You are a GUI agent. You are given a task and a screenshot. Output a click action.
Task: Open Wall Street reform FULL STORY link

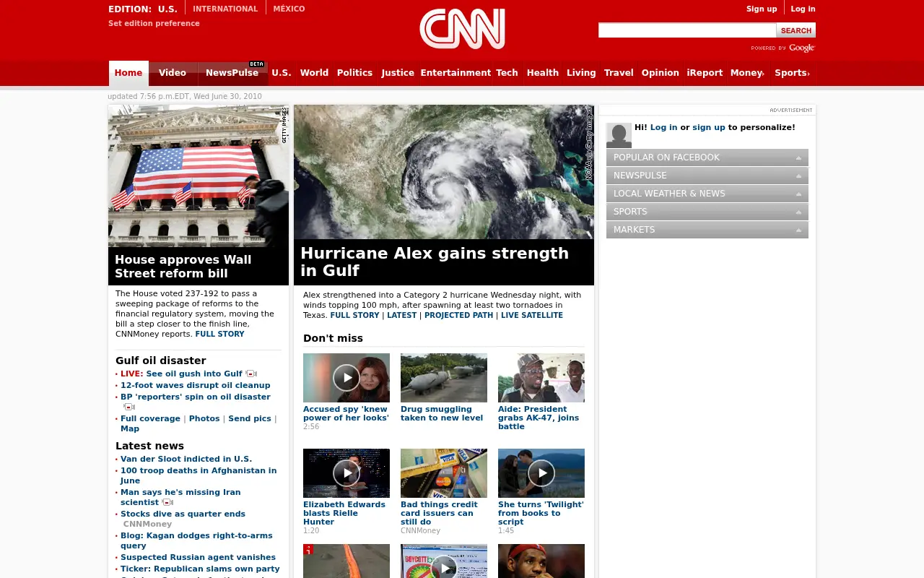click(219, 335)
